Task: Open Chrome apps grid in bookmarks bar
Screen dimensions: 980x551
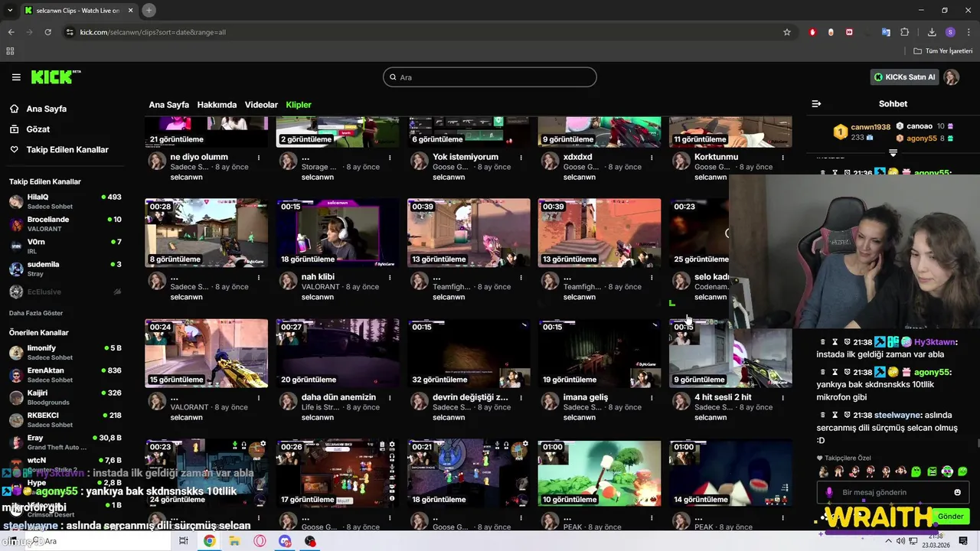Action: 10,51
